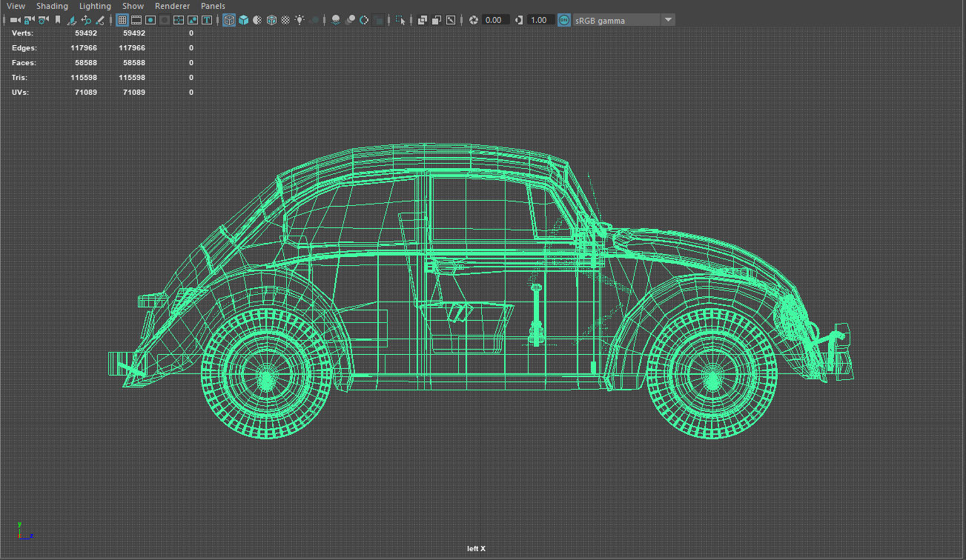Open the Show menu
This screenshot has width=966, height=560.
click(133, 6)
